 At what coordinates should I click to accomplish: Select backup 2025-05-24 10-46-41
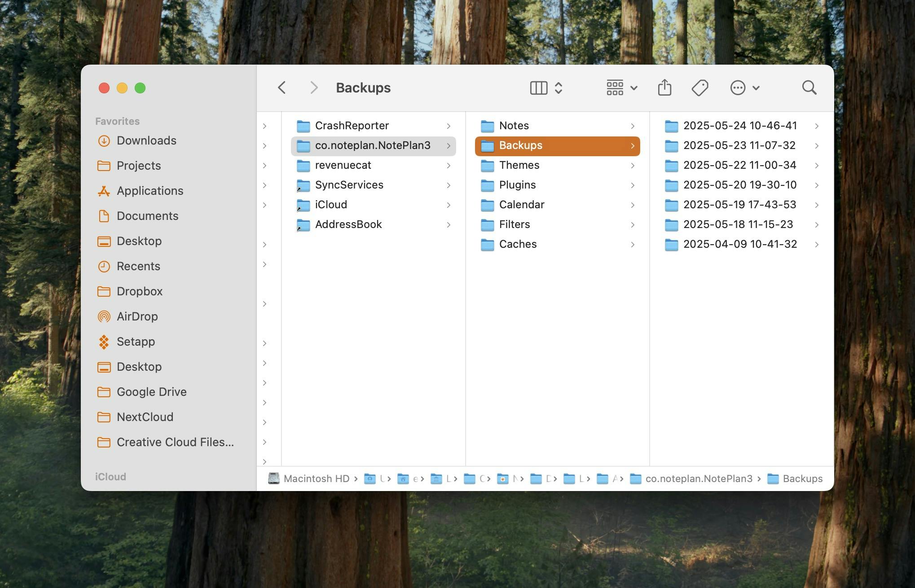pos(741,126)
